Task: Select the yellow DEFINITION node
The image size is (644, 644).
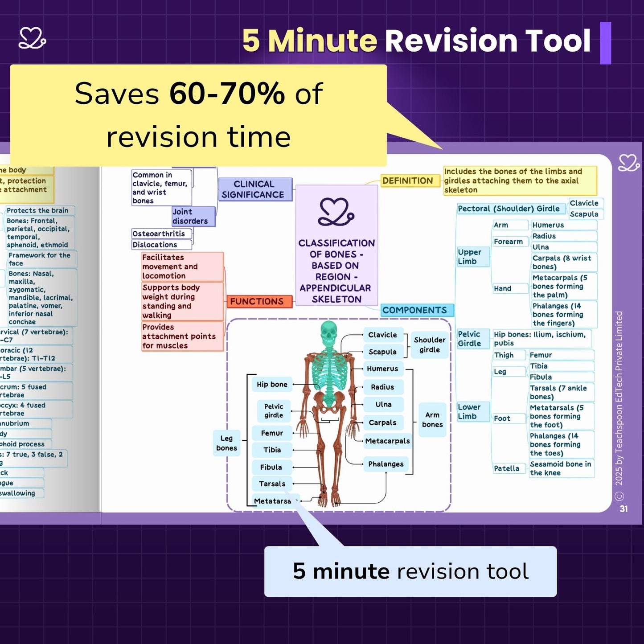Action: [x=407, y=181]
